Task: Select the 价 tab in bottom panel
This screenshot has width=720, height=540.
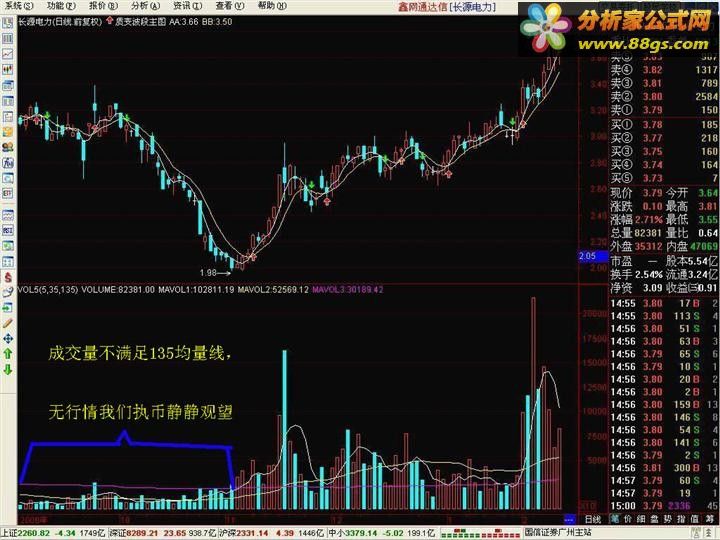Action: 628,519
